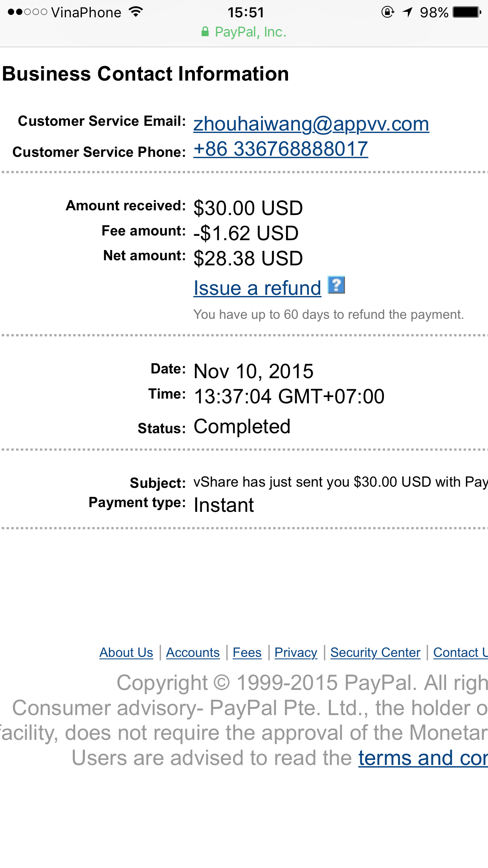Tap the cellular signal strength dots
The image size is (488, 868).
click(x=28, y=12)
